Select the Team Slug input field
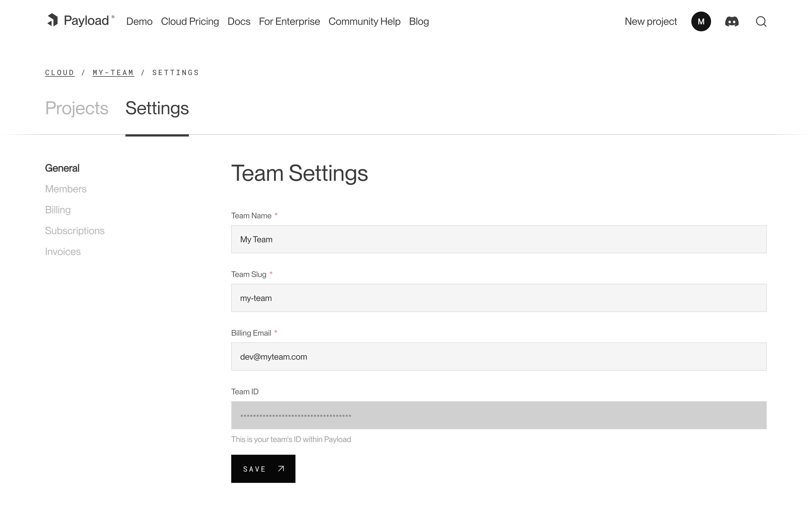The height and width of the screenshot is (519, 812). pyautogui.click(x=499, y=298)
